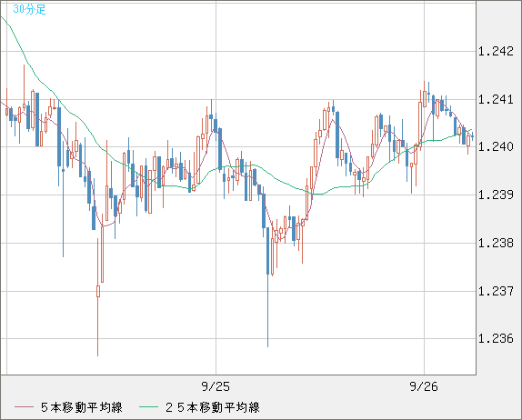Click the 1.237 price axis label

496,291
